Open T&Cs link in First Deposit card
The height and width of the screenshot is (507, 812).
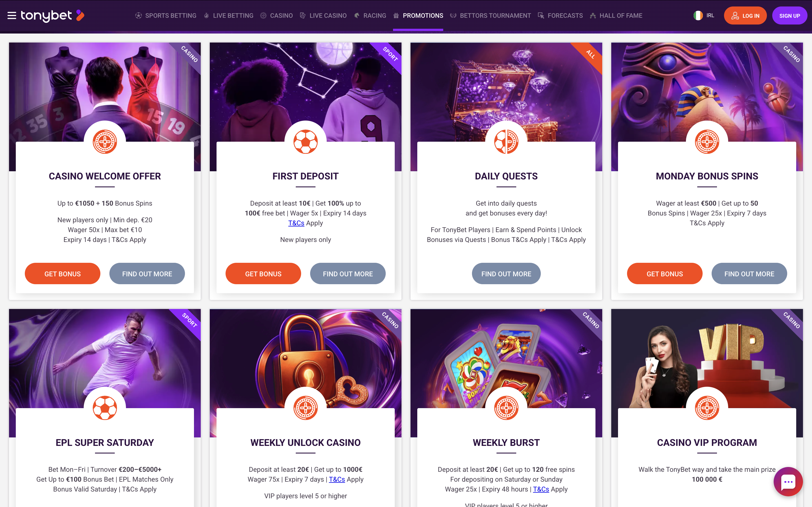click(x=296, y=223)
